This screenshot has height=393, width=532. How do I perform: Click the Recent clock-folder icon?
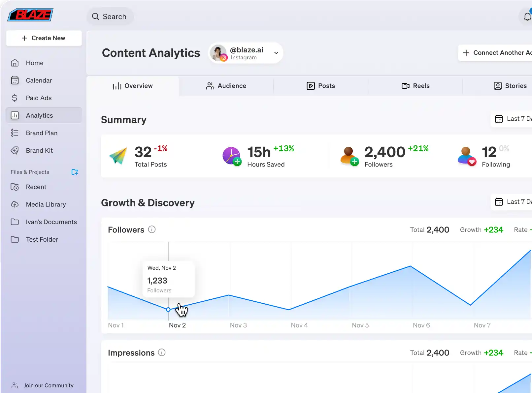click(x=15, y=187)
